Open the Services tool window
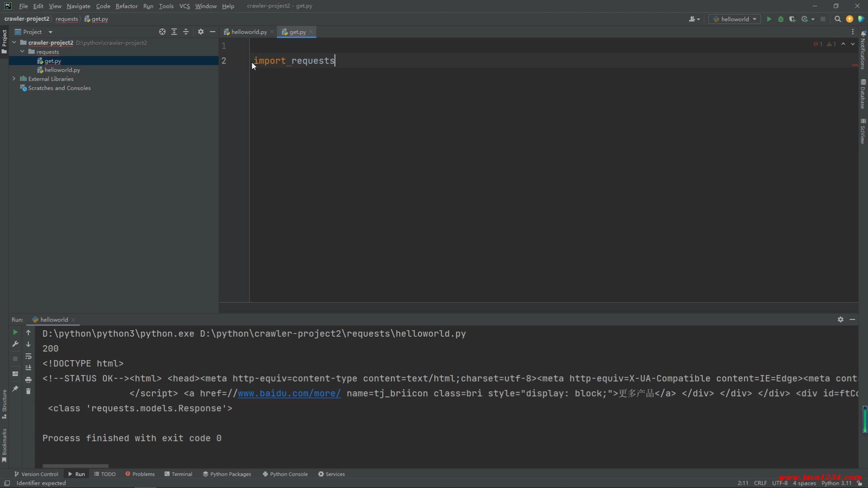868x488 pixels. (331, 474)
